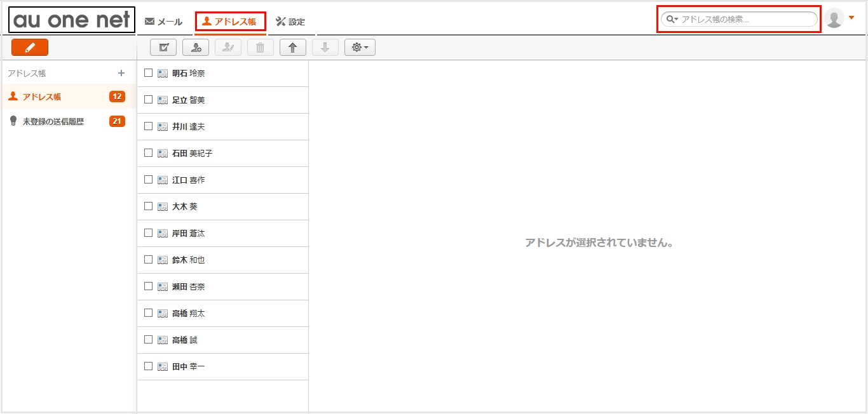Click the select-all checkbox toolbar icon

163,47
